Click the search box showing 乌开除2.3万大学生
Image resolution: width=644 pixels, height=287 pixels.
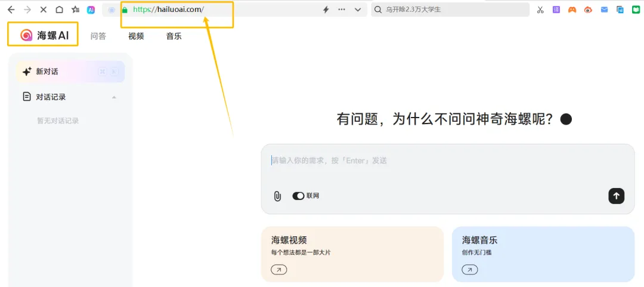tap(450, 10)
